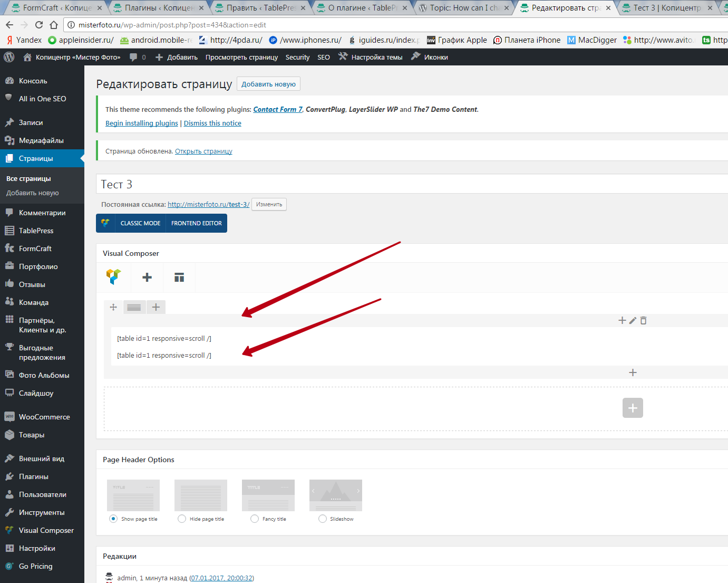
Task: Choose the Slideshow header radio button
Action: 323,519
